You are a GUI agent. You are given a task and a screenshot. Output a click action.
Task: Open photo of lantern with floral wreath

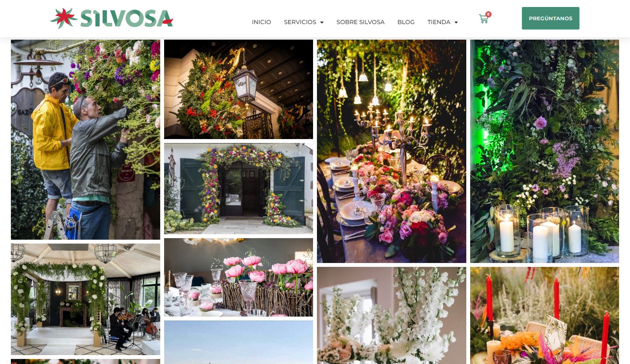pyautogui.click(x=238, y=89)
